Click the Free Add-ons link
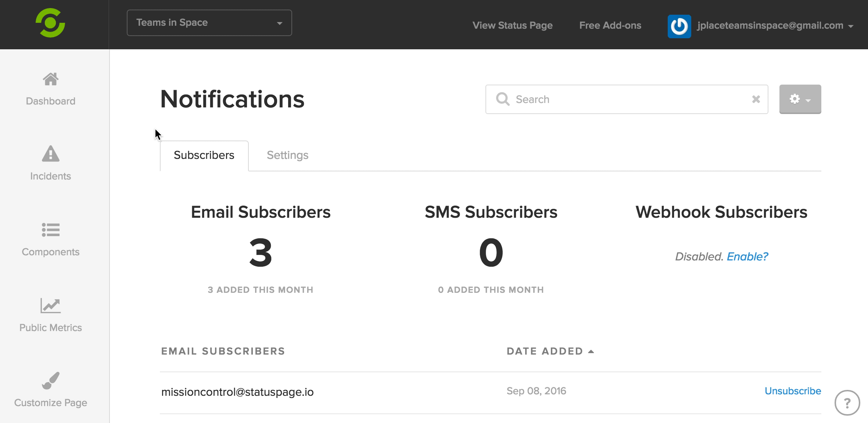Image resolution: width=868 pixels, height=423 pixels. pyautogui.click(x=610, y=25)
